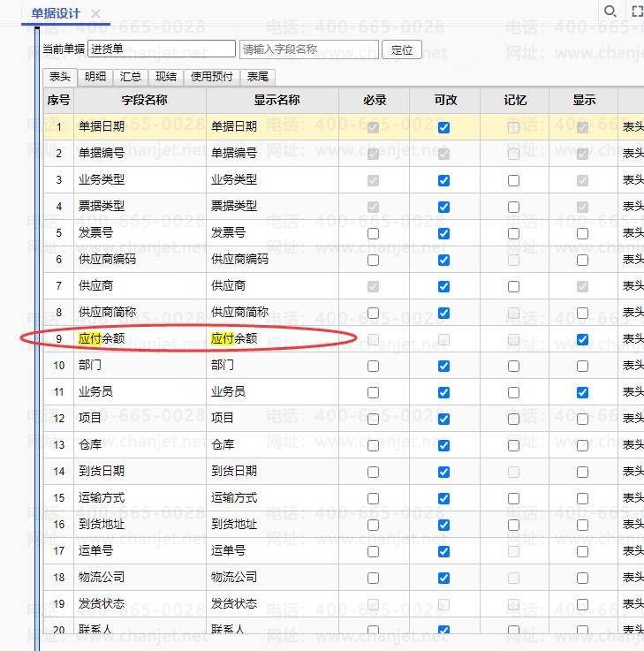Toggle 显示 checkbox for 供应商简称
This screenshot has height=651, width=644.
pyautogui.click(x=582, y=313)
